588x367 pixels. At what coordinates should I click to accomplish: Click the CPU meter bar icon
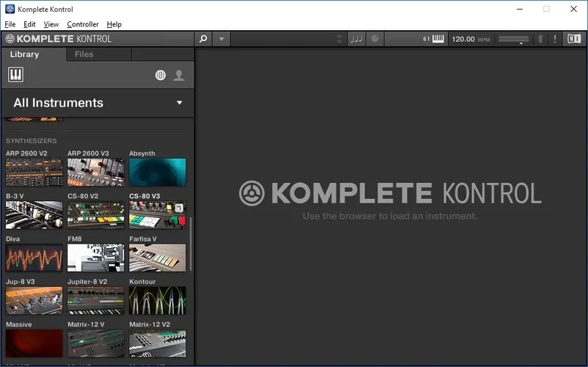(x=540, y=39)
